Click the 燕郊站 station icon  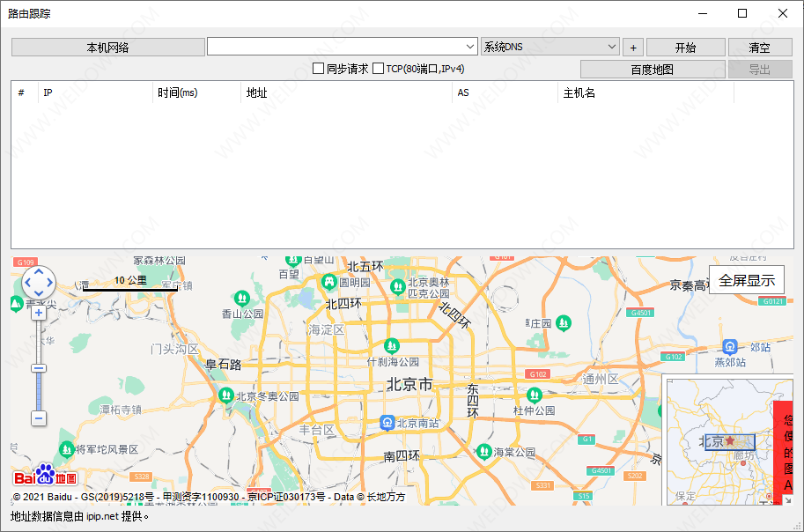pyautogui.click(x=730, y=347)
